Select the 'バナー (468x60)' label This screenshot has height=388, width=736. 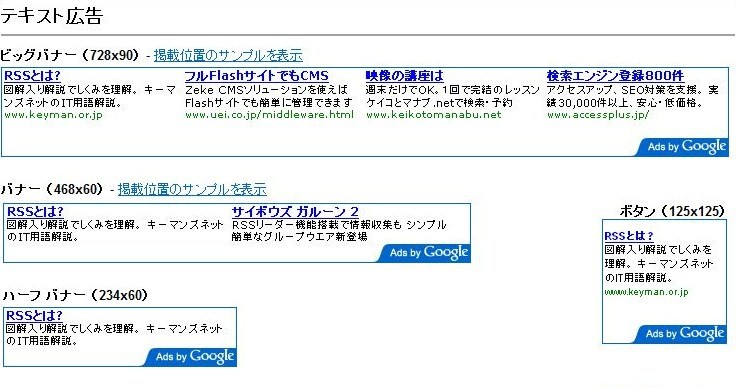[52, 190]
